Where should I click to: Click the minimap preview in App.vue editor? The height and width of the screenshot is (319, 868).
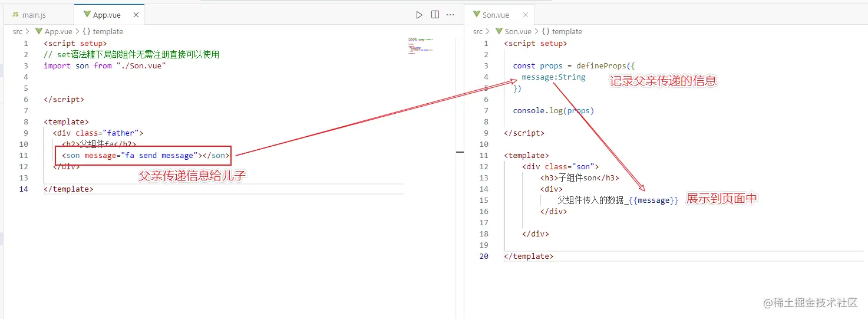(420, 46)
